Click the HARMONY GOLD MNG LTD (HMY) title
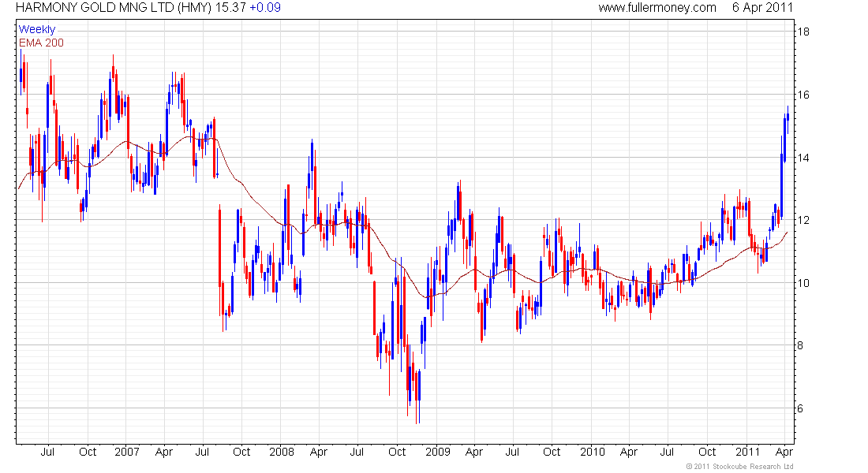 pyautogui.click(x=114, y=8)
